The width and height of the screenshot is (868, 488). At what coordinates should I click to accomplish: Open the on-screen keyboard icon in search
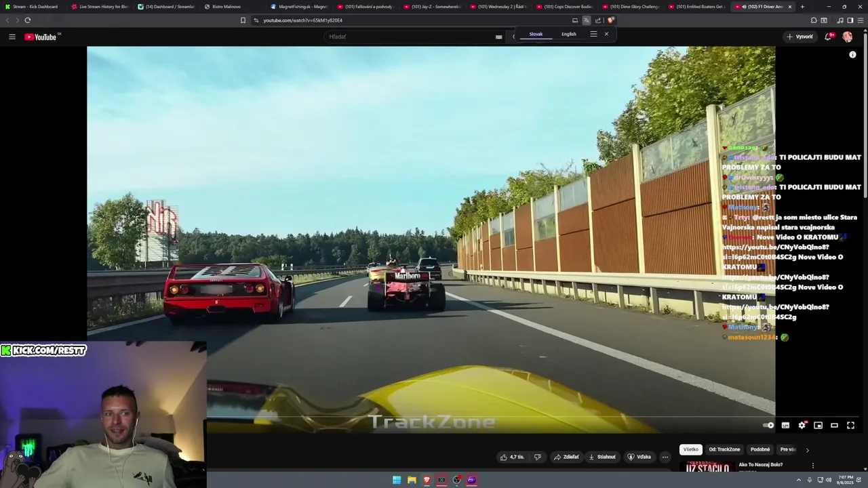(498, 37)
